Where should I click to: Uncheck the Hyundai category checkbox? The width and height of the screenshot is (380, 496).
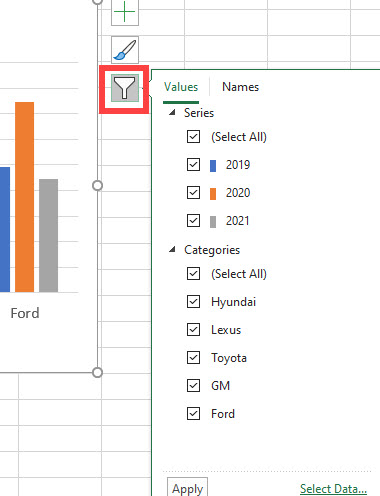point(193,302)
